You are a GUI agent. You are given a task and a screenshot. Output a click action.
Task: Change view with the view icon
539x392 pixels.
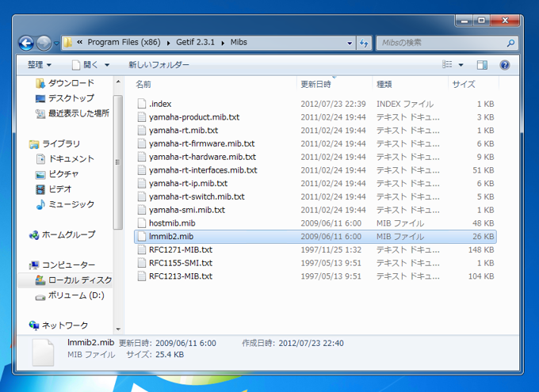pyautogui.click(x=447, y=65)
